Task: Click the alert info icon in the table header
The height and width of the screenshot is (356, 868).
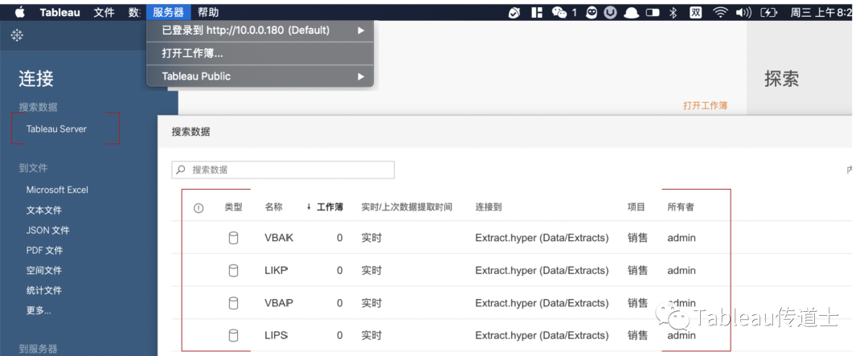Action: (199, 208)
